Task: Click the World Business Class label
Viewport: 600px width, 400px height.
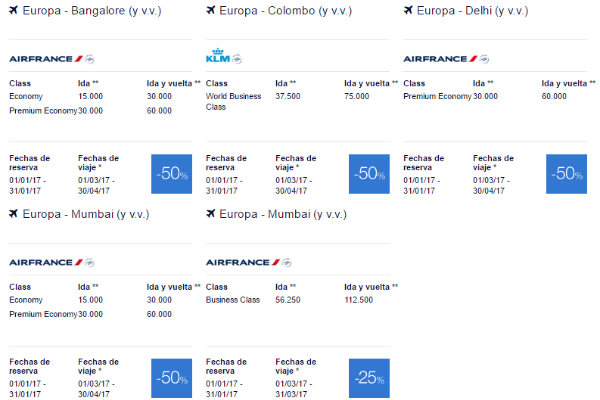Action: coord(233,101)
